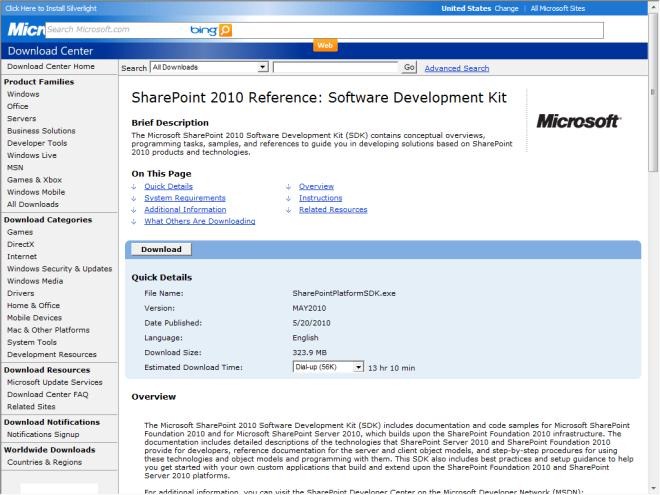Click the arrow icon beside Related Resources

[x=288, y=210]
